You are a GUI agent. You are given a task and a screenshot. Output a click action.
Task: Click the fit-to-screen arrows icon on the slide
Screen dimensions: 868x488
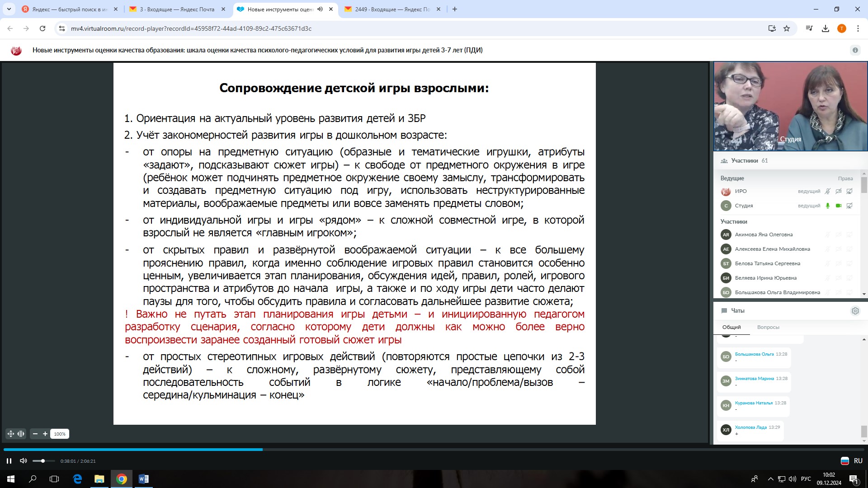(11, 434)
